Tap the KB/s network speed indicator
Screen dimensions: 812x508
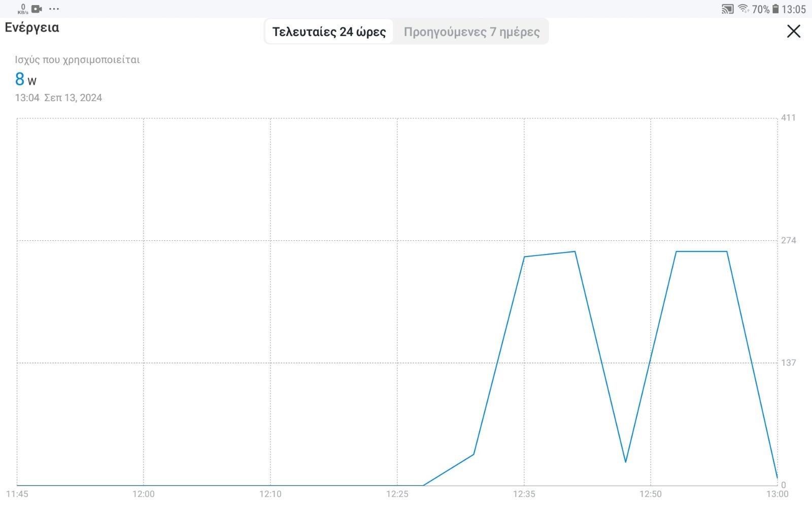pyautogui.click(x=23, y=9)
